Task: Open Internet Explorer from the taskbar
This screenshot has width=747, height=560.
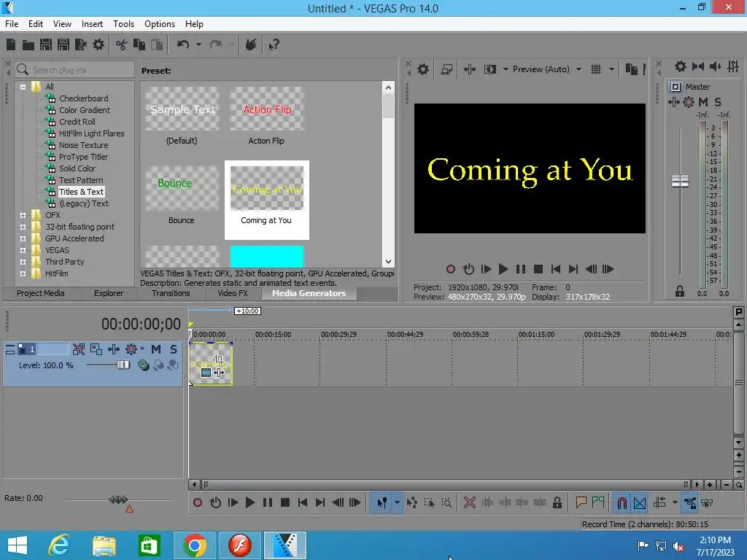Action: (x=59, y=545)
